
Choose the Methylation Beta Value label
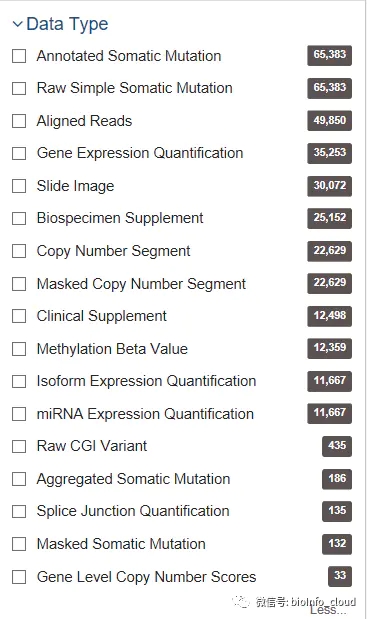[112, 349]
